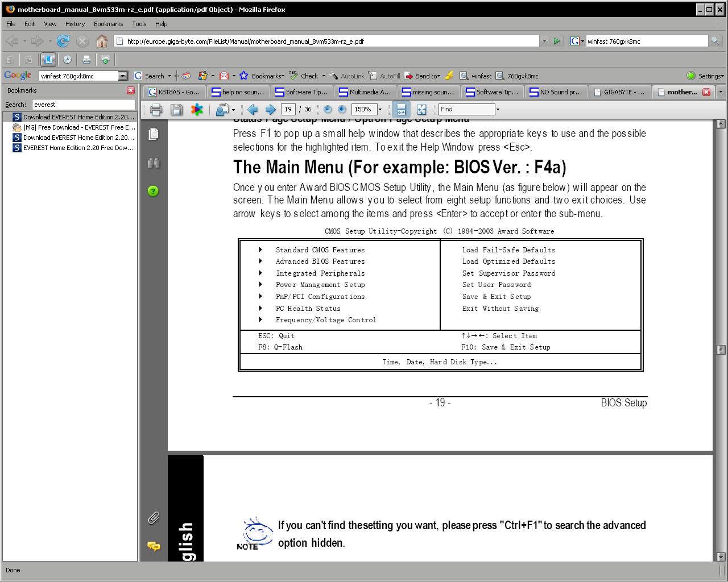Click the spell Check button in Google toolbar
Image resolution: width=728 pixels, height=582 pixels.
[304, 76]
